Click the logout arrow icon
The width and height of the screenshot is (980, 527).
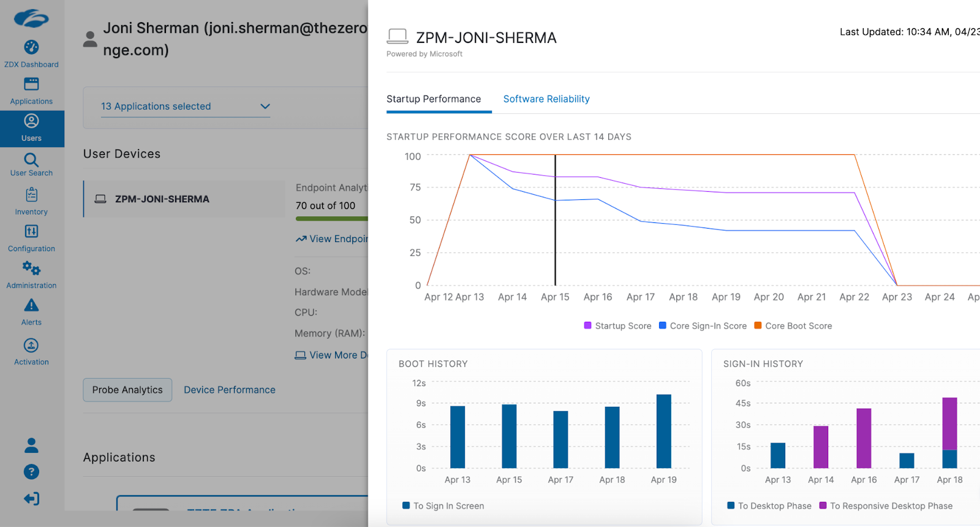point(31,499)
